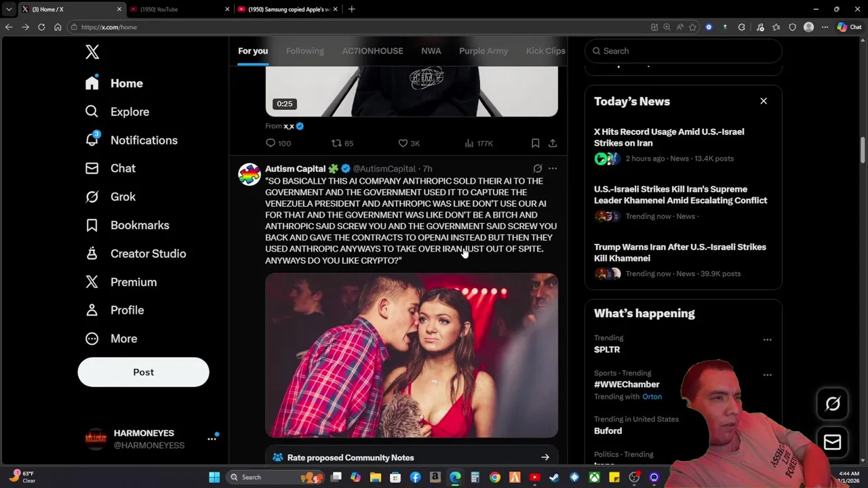The width and height of the screenshot is (868, 488).
Task: Bookmark the video post
Action: point(535,143)
